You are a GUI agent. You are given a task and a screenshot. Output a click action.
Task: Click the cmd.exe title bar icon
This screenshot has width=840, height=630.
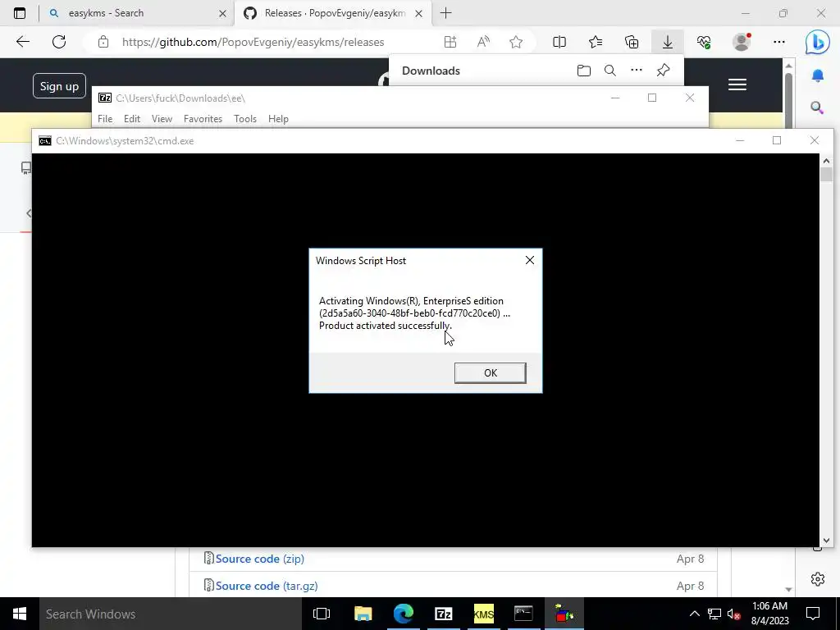point(45,141)
